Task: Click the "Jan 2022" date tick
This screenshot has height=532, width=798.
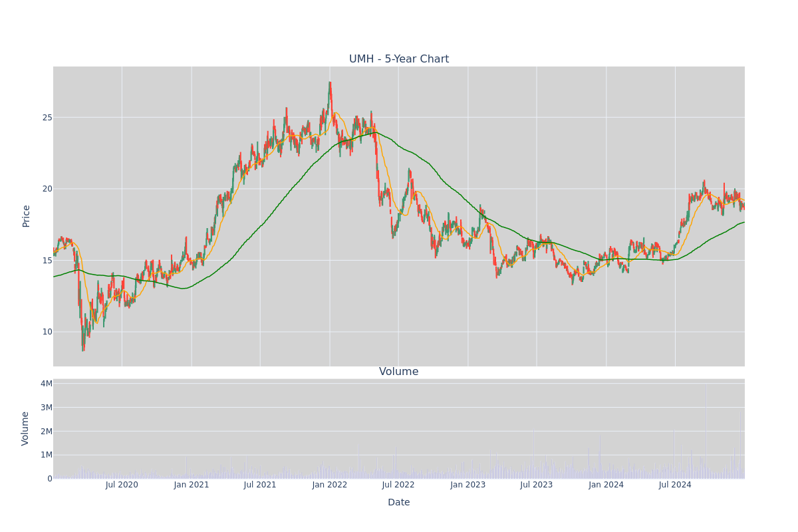Action: (x=330, y=485)
